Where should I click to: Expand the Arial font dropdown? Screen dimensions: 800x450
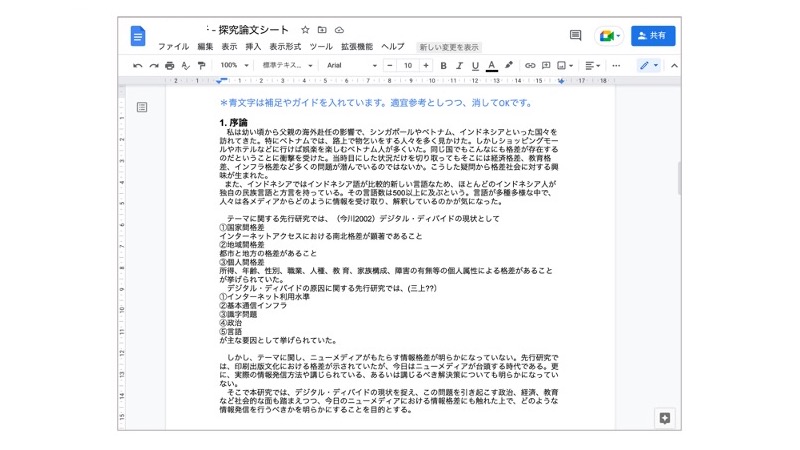click(351, 65)
